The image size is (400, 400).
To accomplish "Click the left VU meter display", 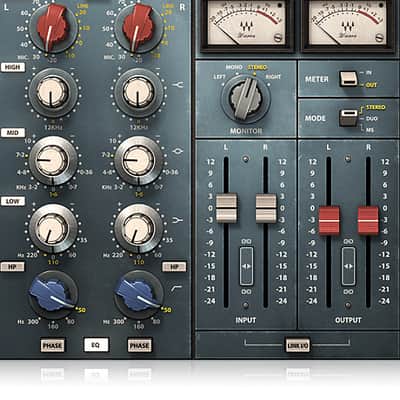I will point(247,22).
